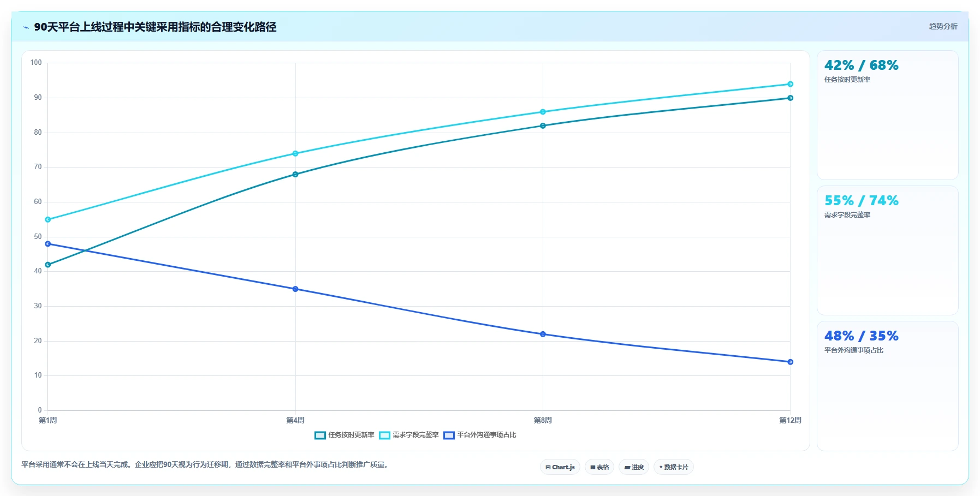Click the 任务按时更新率 legend label
This screenshot has height=496, width=980.
click(x=351, y=435)
